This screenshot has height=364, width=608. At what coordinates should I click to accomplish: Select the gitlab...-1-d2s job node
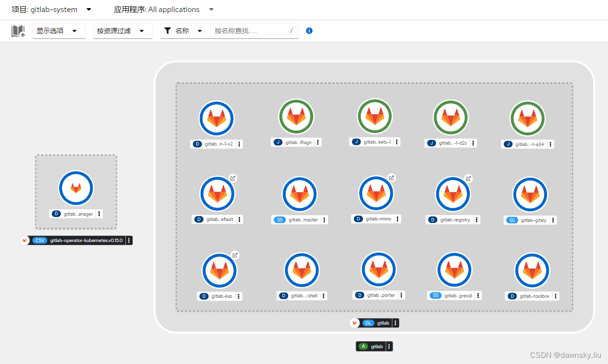pyautogui.click(x=451, y=118)
